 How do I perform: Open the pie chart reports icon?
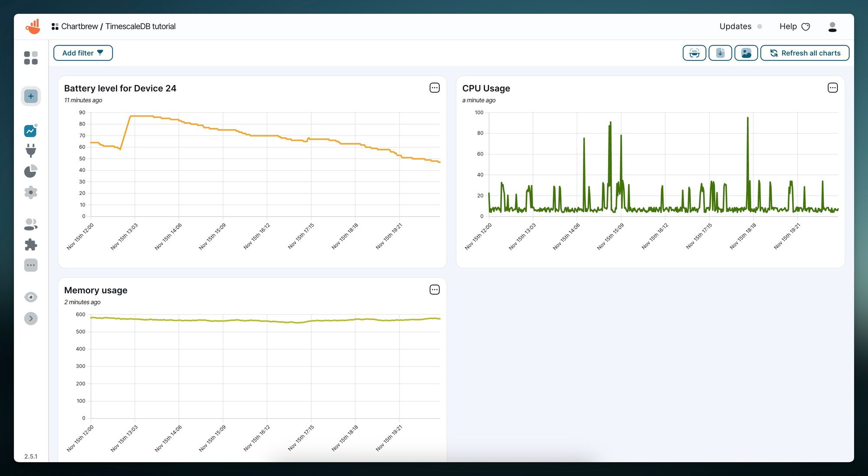(x=31, y=171)
